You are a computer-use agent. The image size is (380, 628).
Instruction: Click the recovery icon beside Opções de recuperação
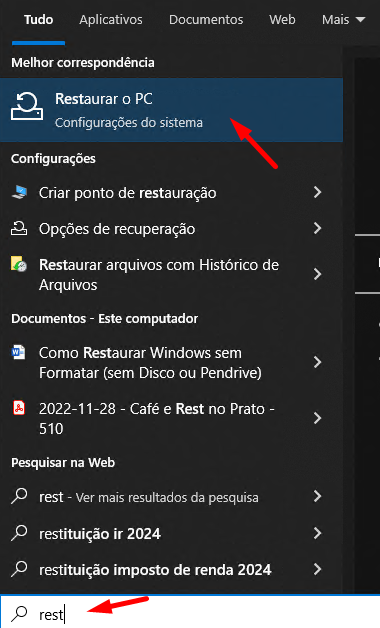tap(19, 228)
